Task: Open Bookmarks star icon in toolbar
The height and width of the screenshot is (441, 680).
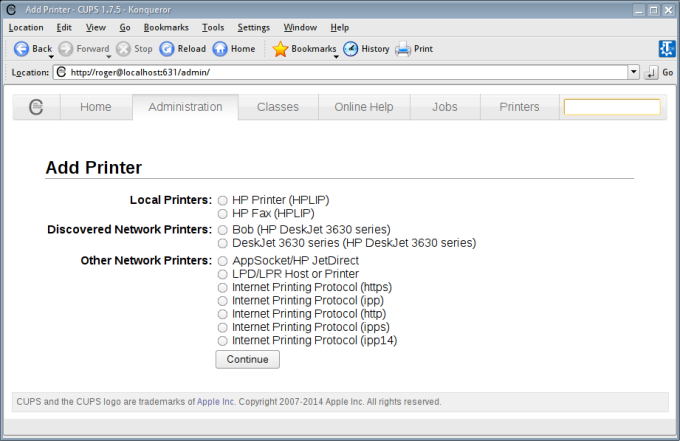Action: click(x=280, y=49)
